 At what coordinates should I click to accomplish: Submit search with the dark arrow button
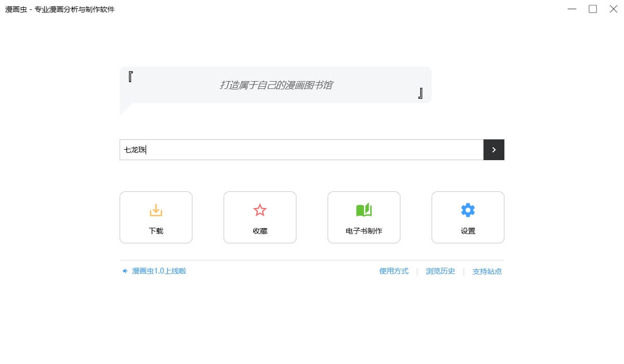coord(494,150)
